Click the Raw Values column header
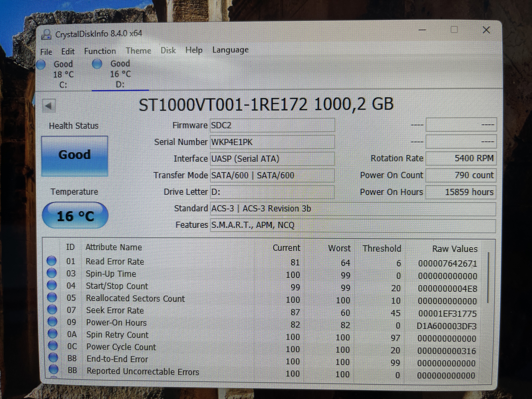This screenshot has height=399, width=532. click(x=455, y=249)
